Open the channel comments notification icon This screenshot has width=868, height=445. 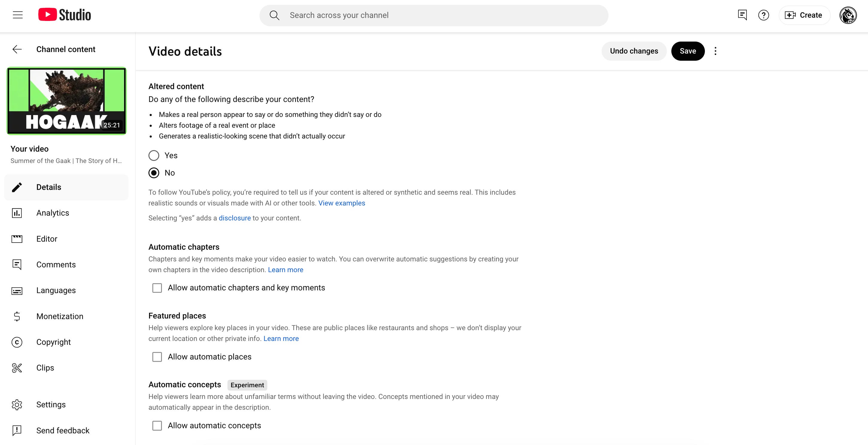[742, 15]
